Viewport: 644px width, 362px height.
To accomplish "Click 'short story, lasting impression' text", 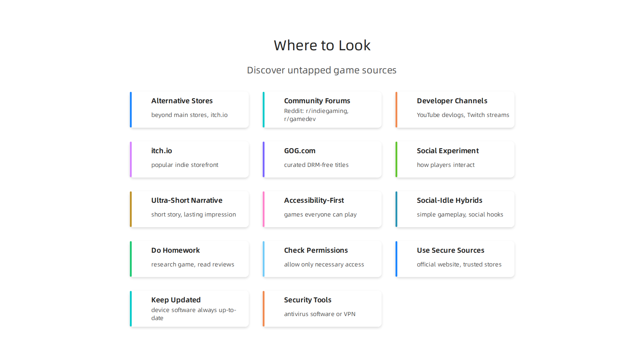I will 193,215.
